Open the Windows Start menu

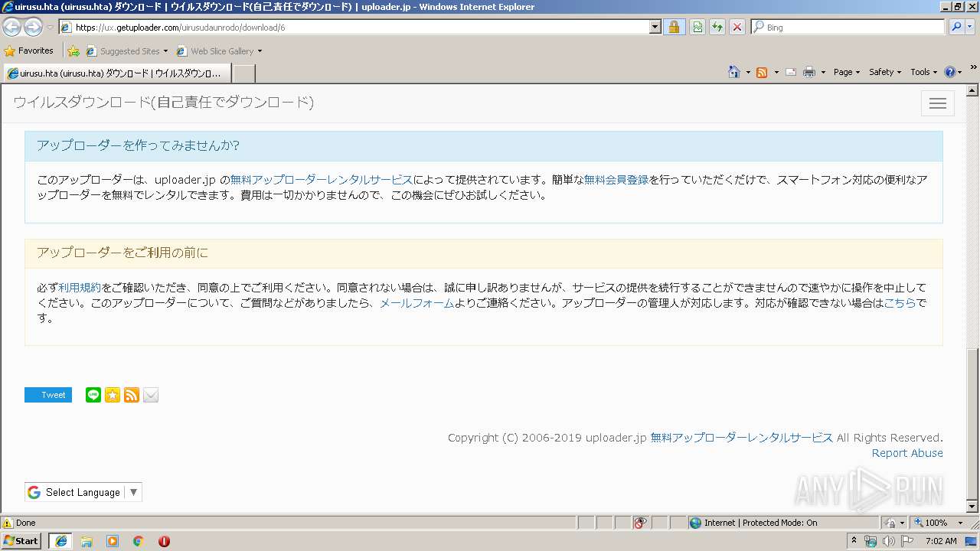click(21, 541)
